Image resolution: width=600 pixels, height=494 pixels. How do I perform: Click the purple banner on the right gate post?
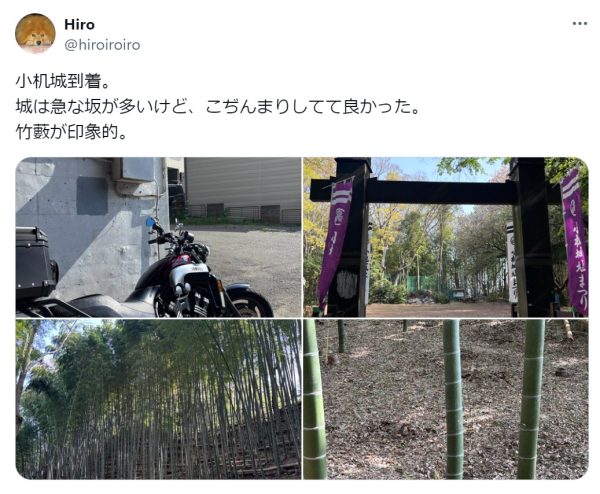(x=575, y=241)
